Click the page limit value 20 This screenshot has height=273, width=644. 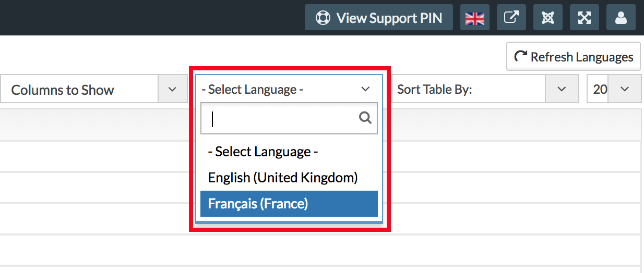pyautogui.click(x=599, y=89)
